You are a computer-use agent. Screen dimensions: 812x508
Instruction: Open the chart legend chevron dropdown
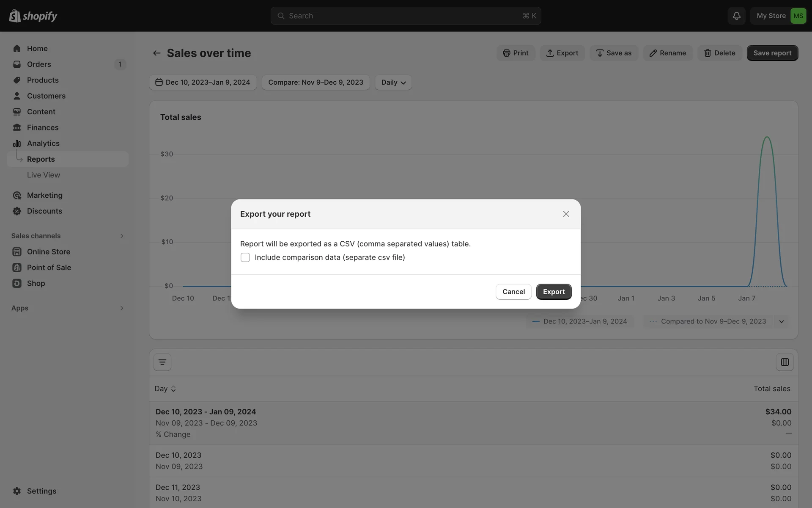click(x=781, y=322)
